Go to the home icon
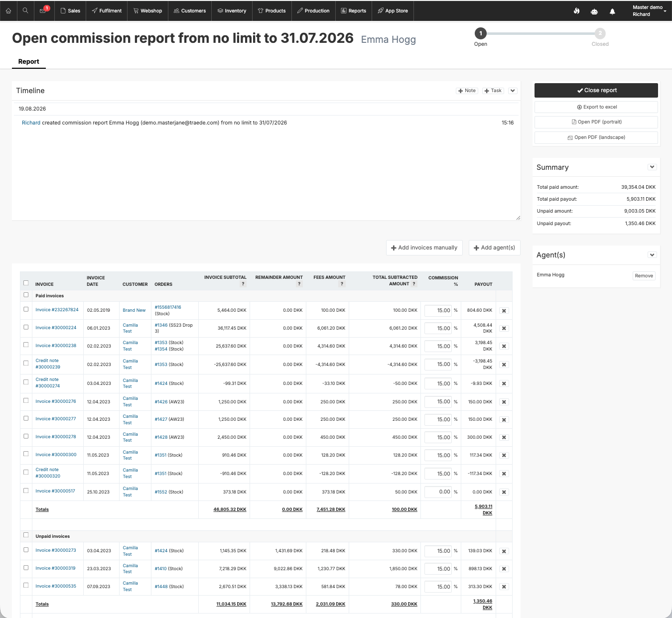This screenshot has height=618, width=672. [8, 10]
